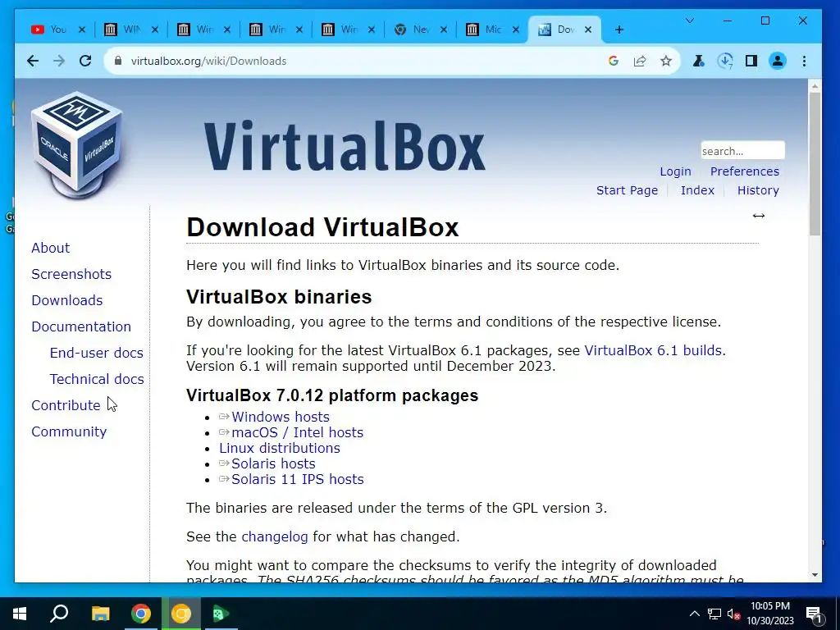Click the muted volume icon in the tray

point(733,614)
